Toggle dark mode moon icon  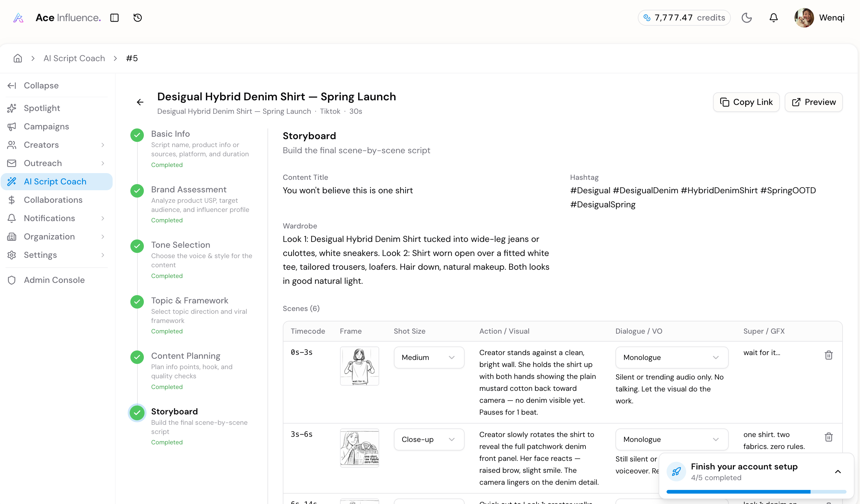[746, 18]
